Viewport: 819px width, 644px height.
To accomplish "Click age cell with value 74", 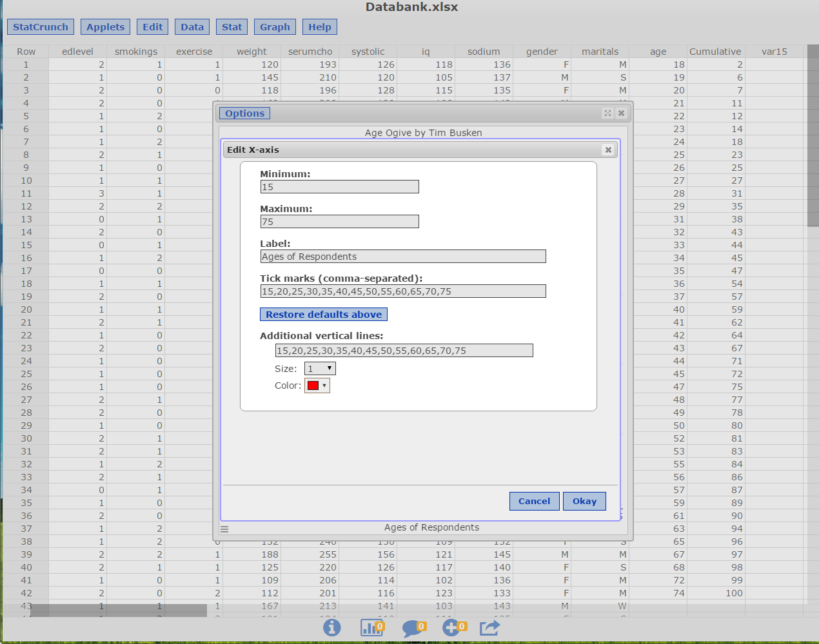I will [658, 593].
